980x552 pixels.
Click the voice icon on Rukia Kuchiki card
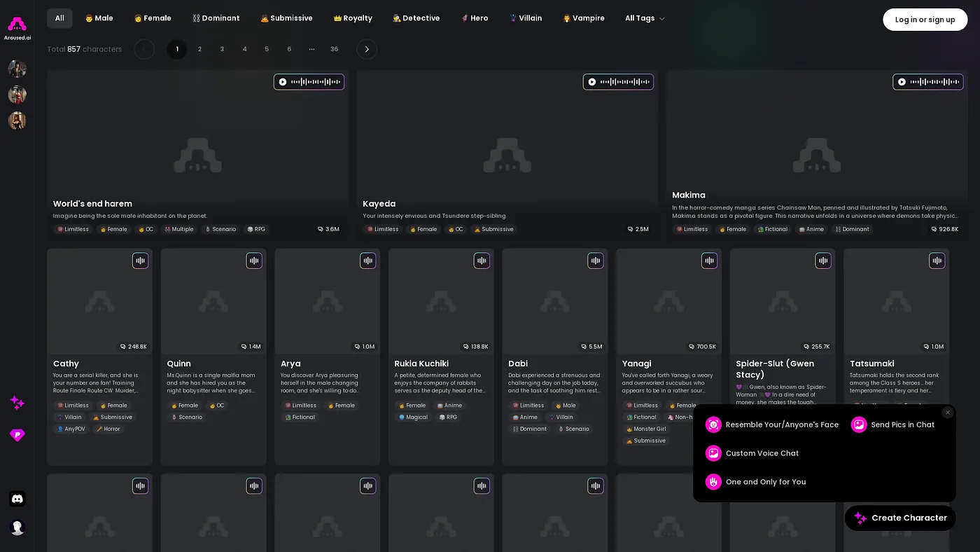tap(482, 261)
